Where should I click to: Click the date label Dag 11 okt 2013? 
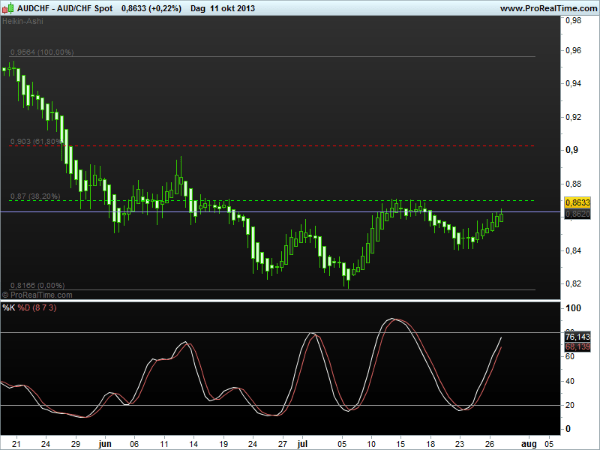click(x=222, y=8)
